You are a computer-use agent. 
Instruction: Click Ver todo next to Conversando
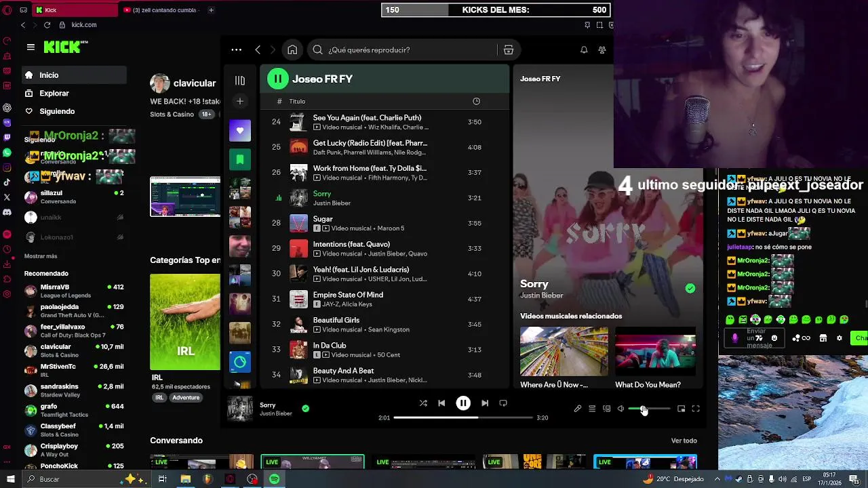[684, 441]
